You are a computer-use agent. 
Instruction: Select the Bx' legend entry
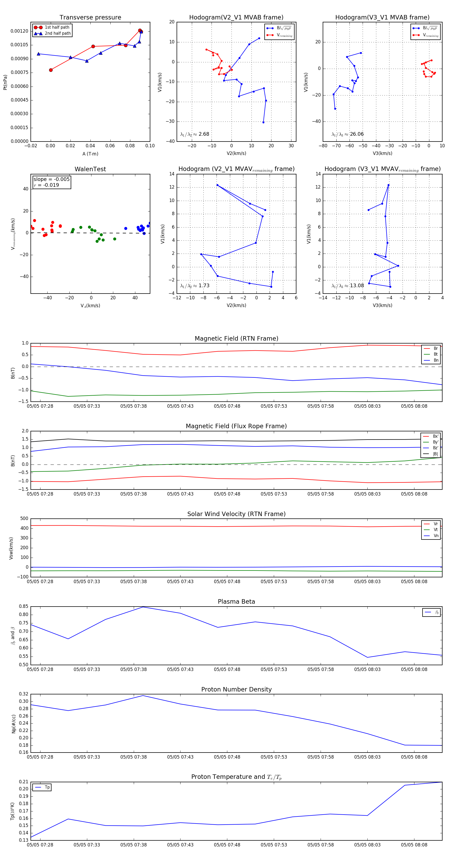[431, 436]
